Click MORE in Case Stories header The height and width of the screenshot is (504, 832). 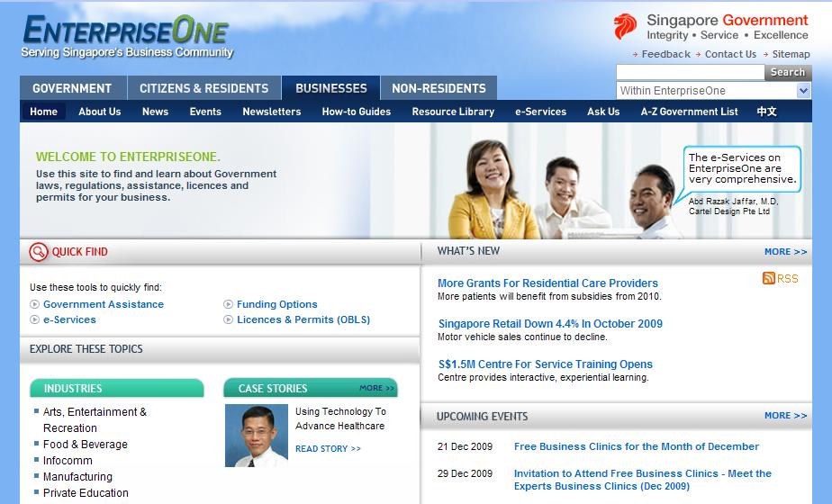click(x=376, y=388)
